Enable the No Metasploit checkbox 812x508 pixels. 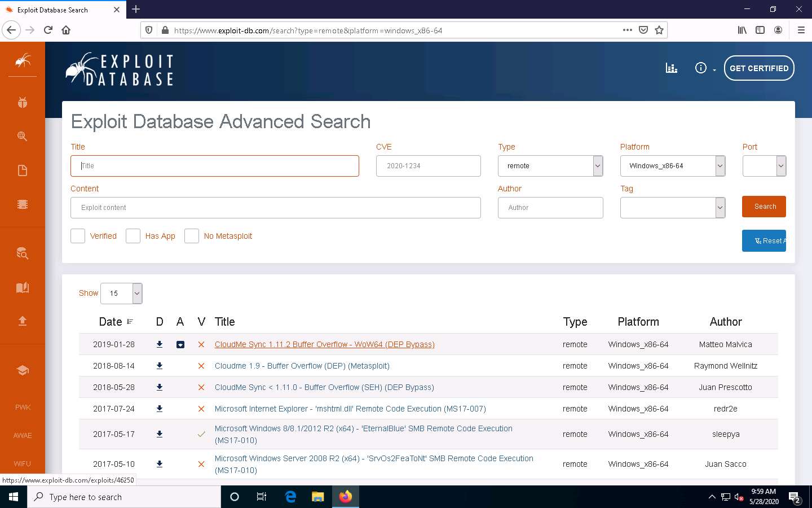click(x=192, y=236)
